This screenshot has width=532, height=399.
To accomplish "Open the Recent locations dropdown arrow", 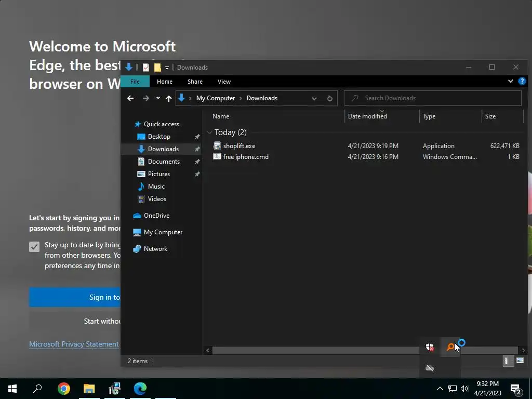I will point(158,98).
